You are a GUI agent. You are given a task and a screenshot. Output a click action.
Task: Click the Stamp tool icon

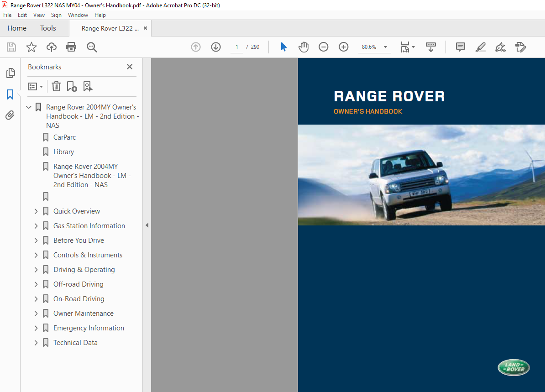(x=521, y=47)
